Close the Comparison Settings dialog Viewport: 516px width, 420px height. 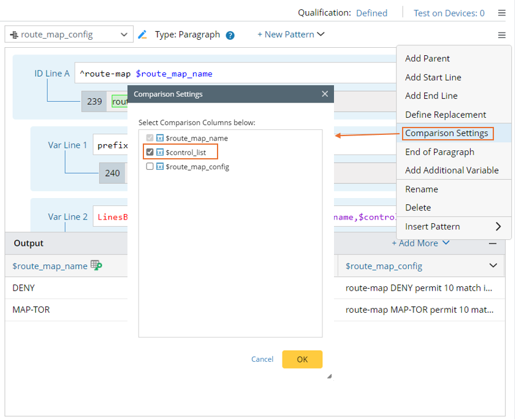click(325, 94)
